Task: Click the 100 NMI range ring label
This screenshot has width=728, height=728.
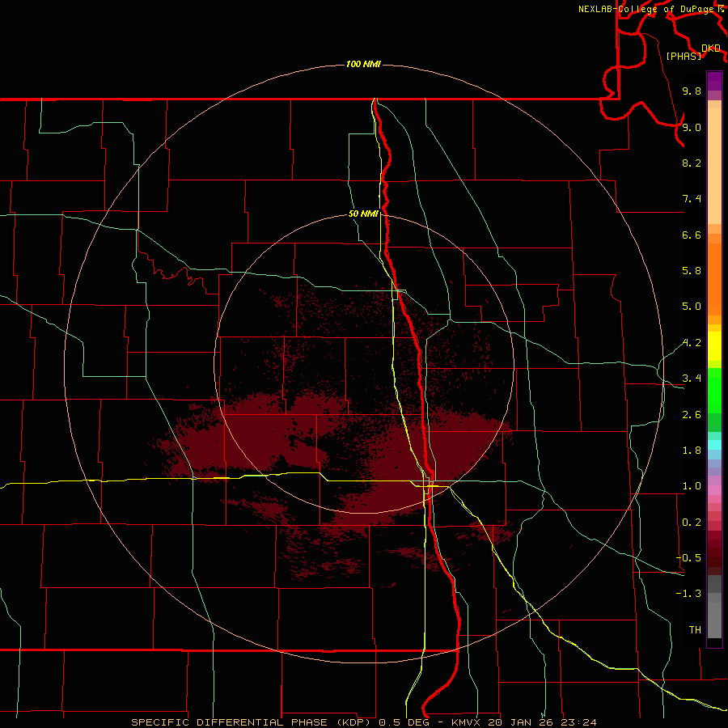Action: coord(363,64)
